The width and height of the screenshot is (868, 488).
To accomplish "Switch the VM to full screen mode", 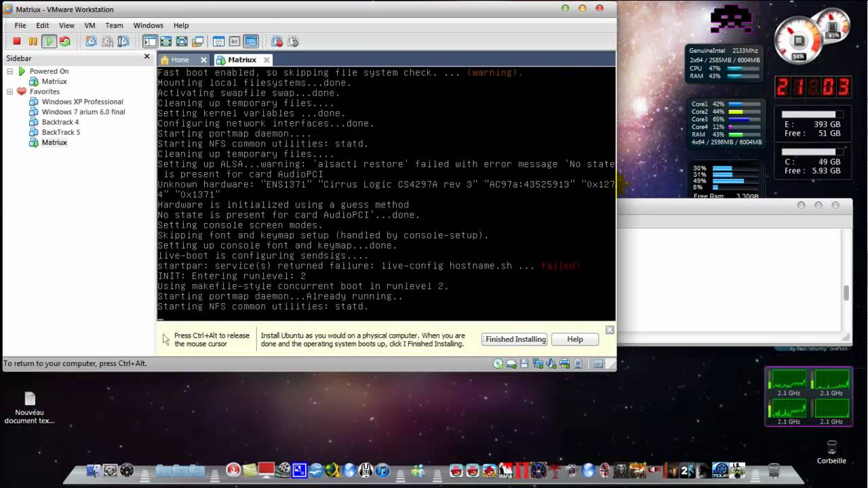I will 182,41.
